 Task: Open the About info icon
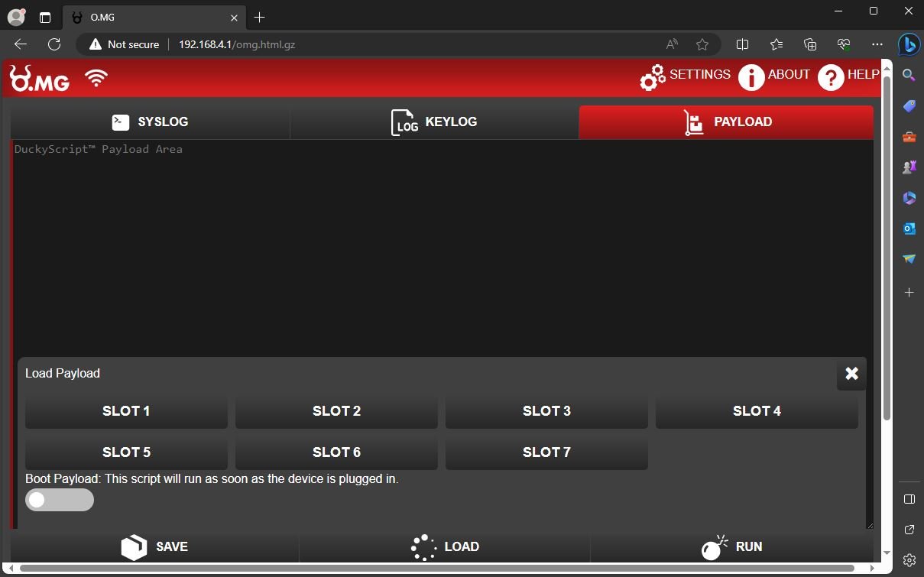pyautogui.click(x=751, y=77)
